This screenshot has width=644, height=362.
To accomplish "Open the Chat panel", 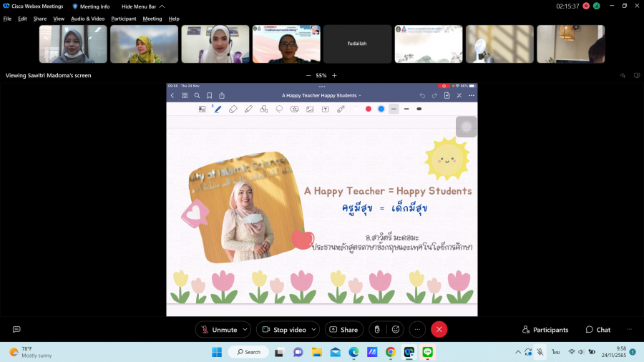I will click(598, 330).
